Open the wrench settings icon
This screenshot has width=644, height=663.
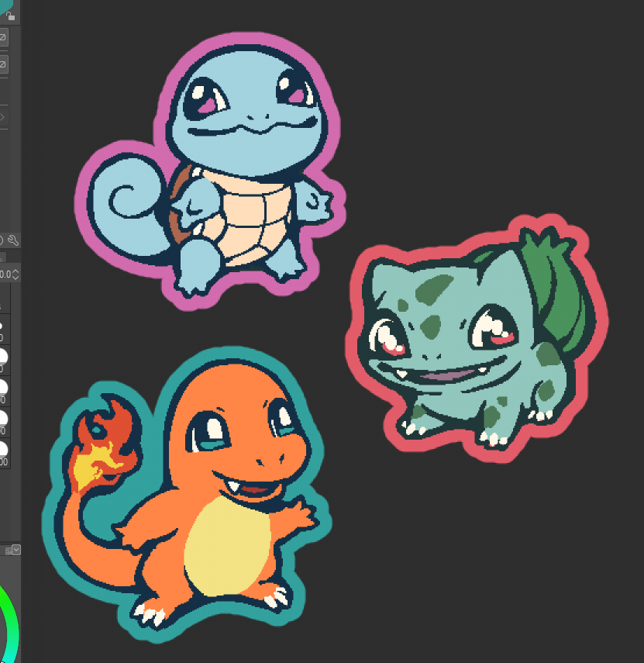click(x=13, y=240)
